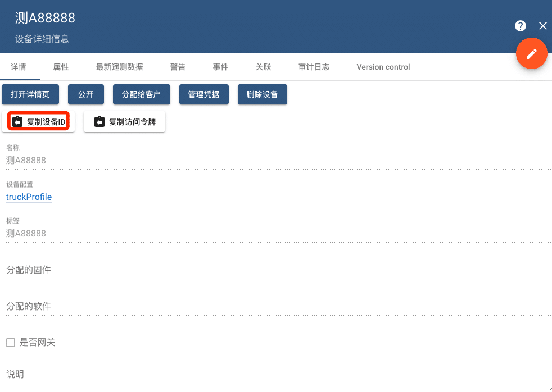Switch to the 属性 tab
Image resolution: width=552 pixels, height=392 pixels.
60,66
